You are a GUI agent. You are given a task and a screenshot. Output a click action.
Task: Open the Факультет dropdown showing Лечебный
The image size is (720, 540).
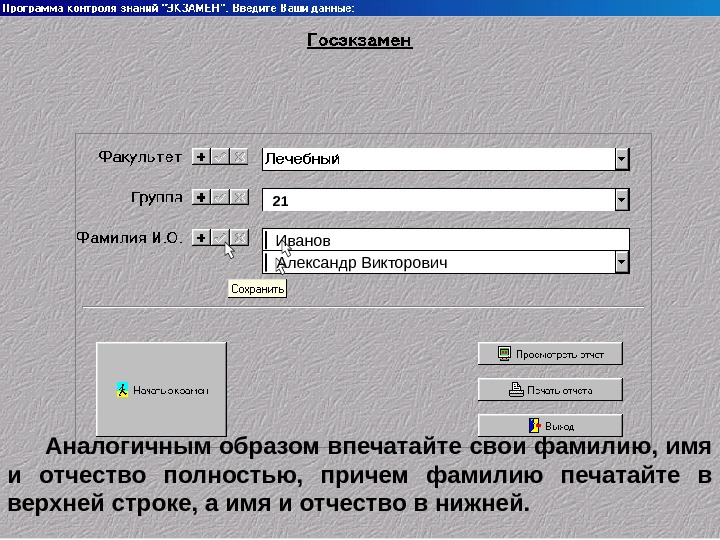click(x=621, y=159)
